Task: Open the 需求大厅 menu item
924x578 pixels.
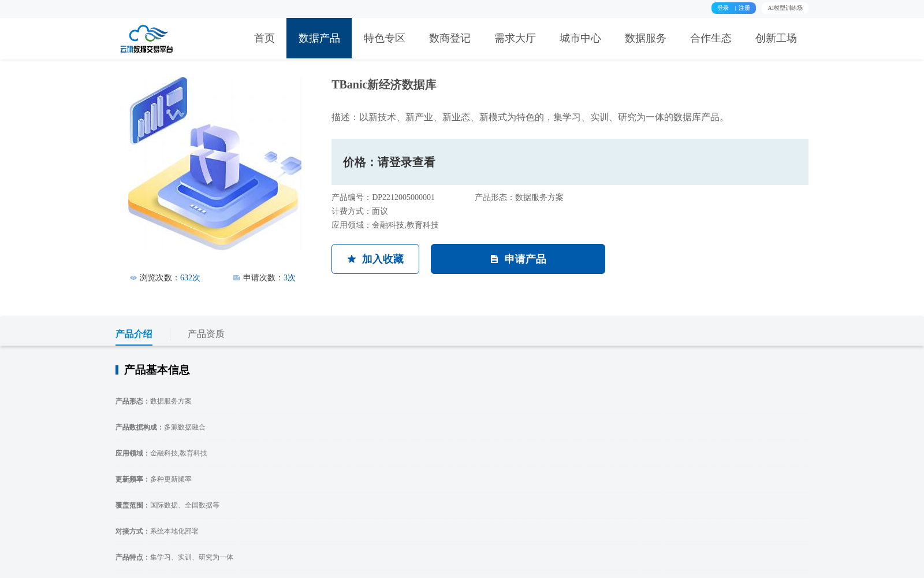Action: (515, 38)
